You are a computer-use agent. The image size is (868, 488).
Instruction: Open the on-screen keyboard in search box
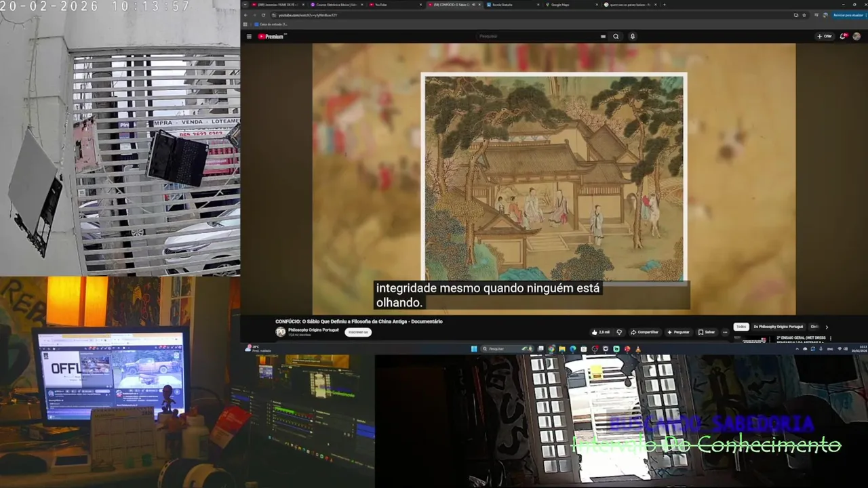pos(603,37)
